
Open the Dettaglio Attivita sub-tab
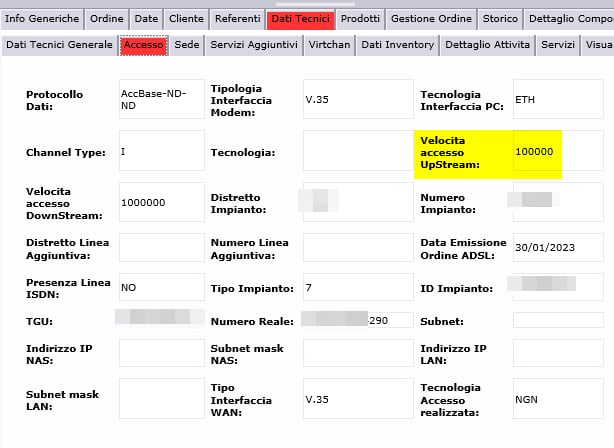pos(488,45)
